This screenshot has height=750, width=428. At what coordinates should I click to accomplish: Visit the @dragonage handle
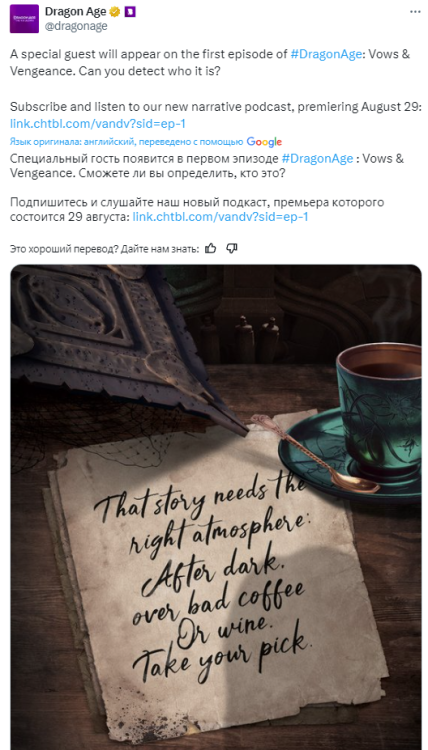point(76,26)
